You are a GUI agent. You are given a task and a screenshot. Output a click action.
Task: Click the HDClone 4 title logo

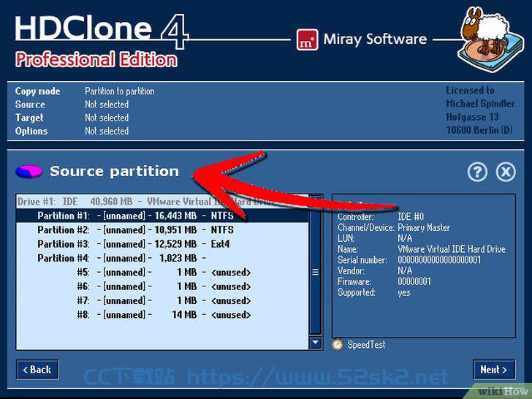pos(101,31)
